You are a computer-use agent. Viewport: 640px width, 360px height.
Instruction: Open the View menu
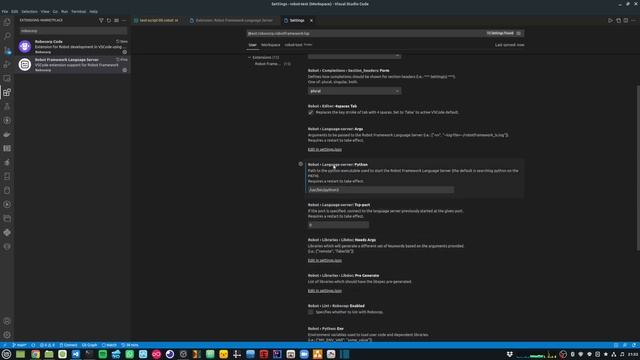[x=45, y=11]
